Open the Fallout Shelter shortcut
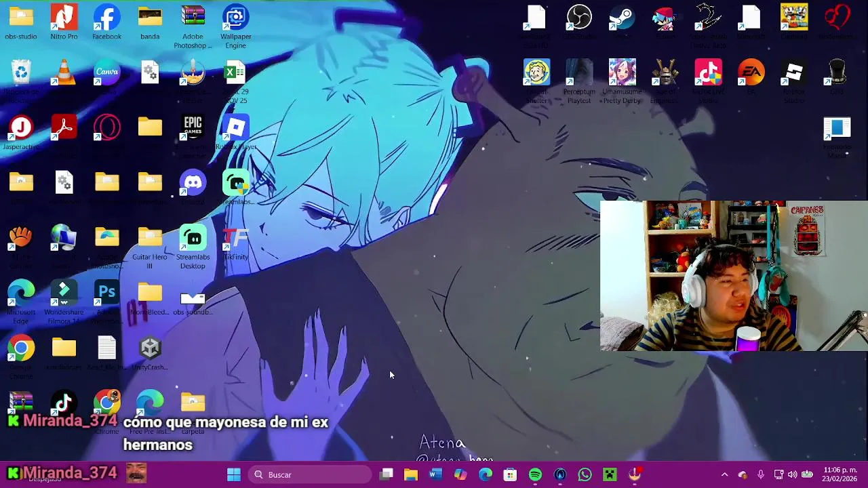The width and height of the screenshot is (868, 488). tap(536, 72)
